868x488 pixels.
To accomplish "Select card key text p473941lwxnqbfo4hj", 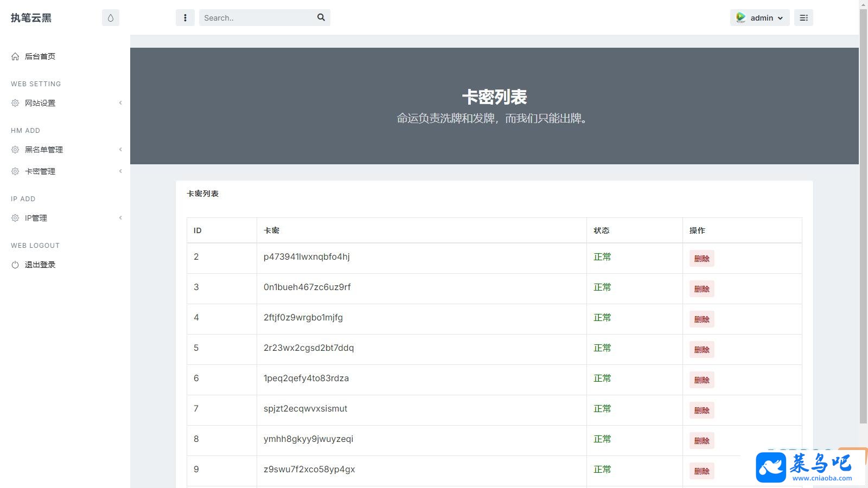I will point(307,256).
